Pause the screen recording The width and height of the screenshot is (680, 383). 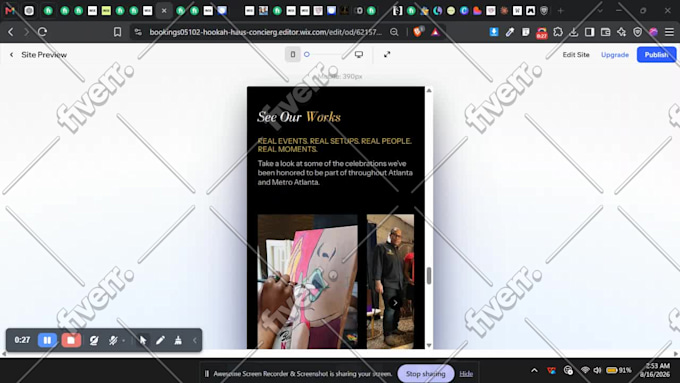pos(47,340)
